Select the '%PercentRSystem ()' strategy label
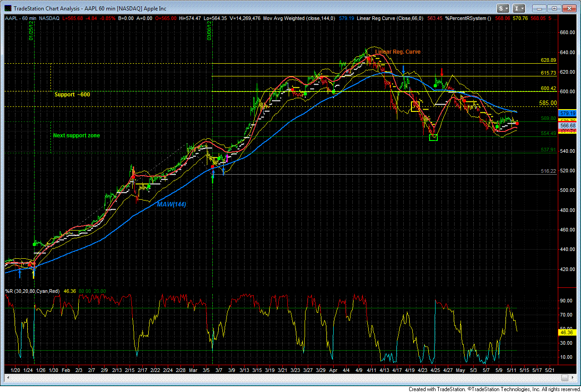The height and width of the screenshot is (392, 581). coord(469,19)
